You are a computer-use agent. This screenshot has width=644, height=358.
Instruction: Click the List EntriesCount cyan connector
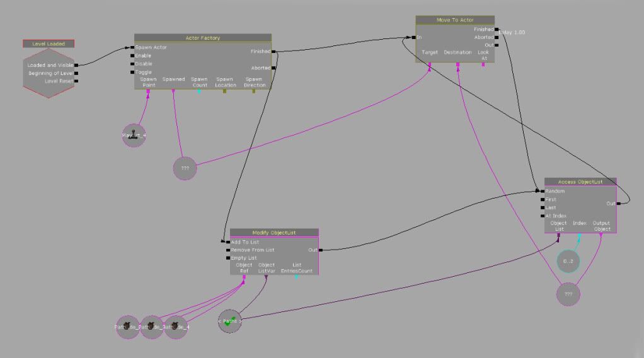296,277
